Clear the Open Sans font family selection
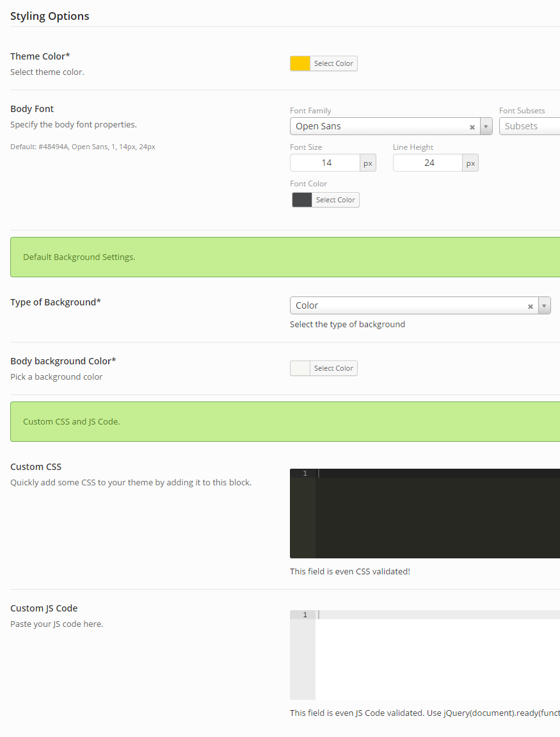This screenshot has width=560, height=737. (x=472, y=127)
